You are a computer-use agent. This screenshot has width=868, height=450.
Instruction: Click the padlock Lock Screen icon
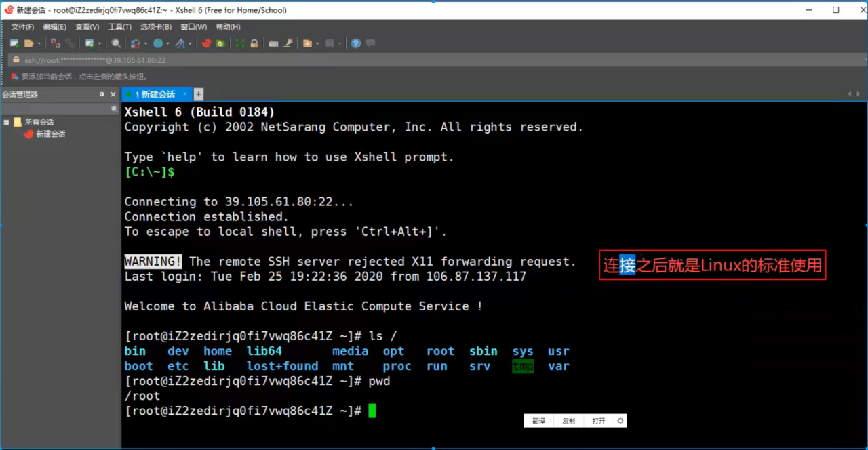tap(254, 43)
